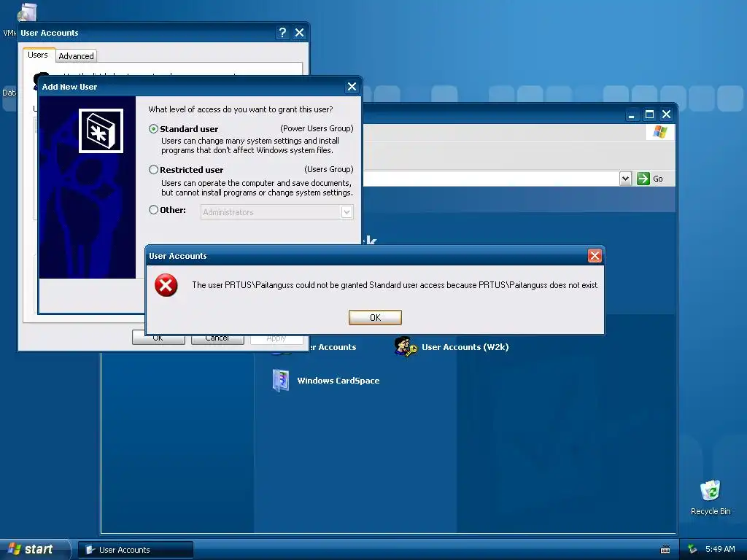This screenshot has height=560, width=747.
Task: Click the User Accounts (W2k) label
Action: click(x=465, y=347)
